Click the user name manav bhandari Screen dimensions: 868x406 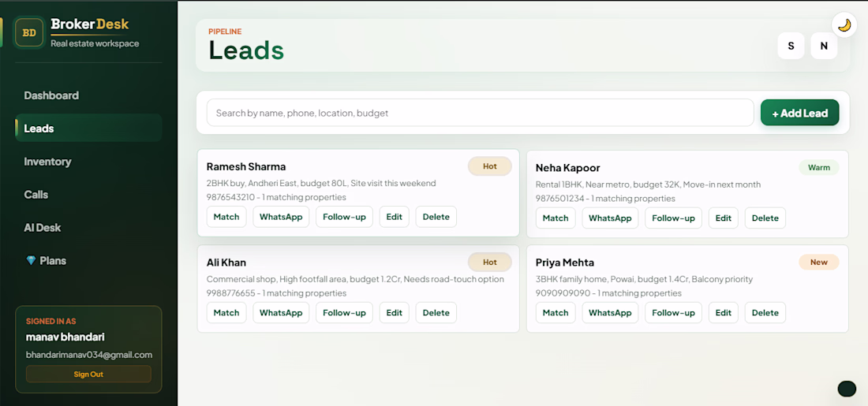coord(65,337)
